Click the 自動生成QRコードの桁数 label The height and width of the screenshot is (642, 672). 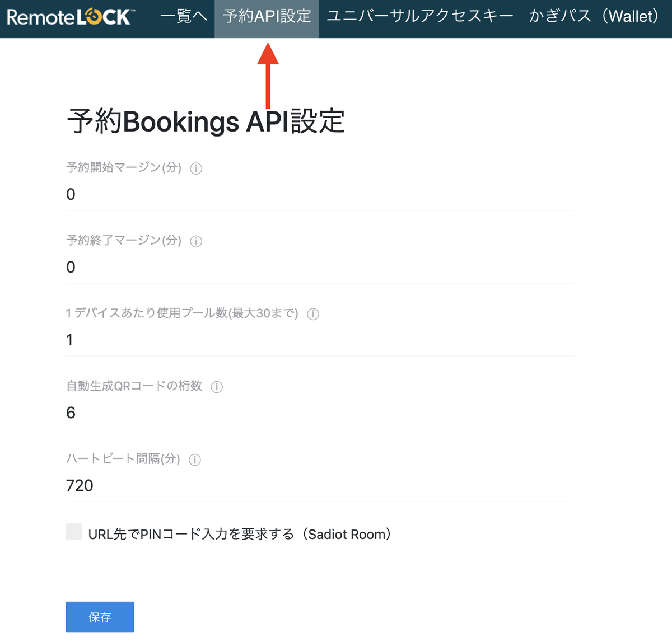point(134,386)
